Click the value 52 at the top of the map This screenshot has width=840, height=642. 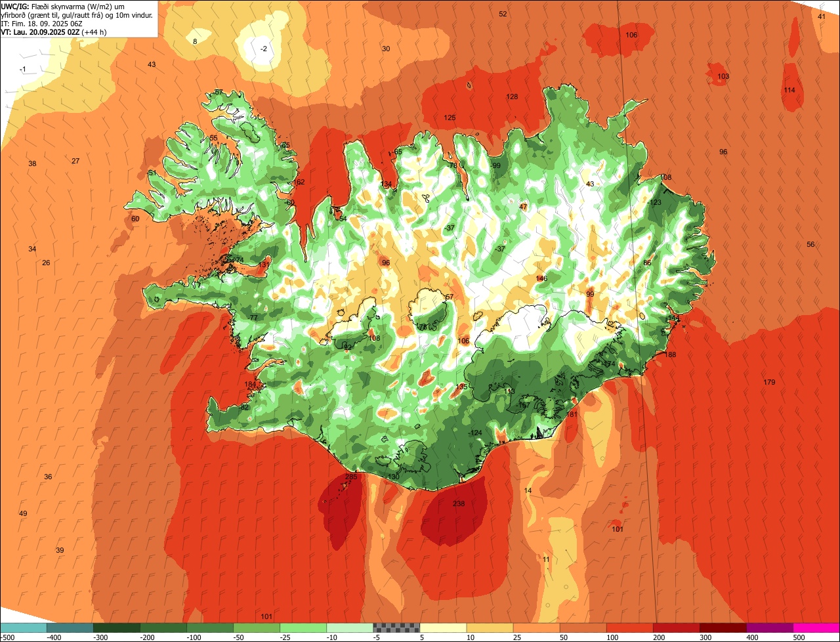[503, 14]
